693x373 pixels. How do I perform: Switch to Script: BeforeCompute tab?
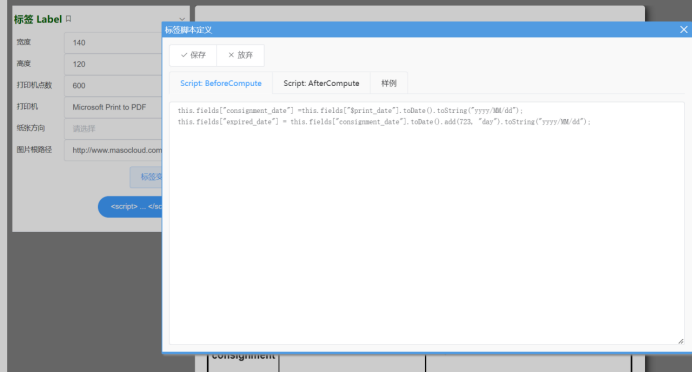[x=221, y=83]
